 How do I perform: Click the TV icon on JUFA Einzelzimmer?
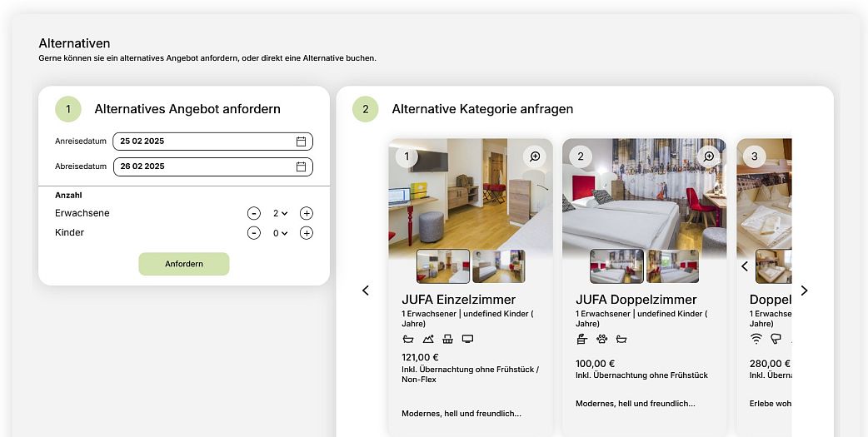468,339
